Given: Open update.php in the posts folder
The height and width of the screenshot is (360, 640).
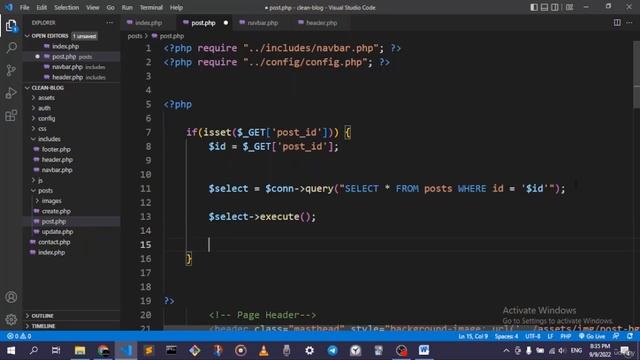Looking at the screenshot, I should coord(57,231).
